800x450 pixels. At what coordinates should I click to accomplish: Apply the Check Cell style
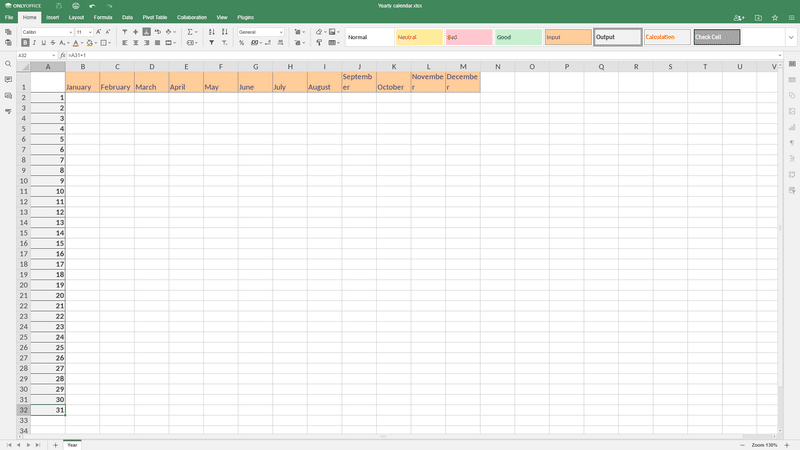[717, 37]
